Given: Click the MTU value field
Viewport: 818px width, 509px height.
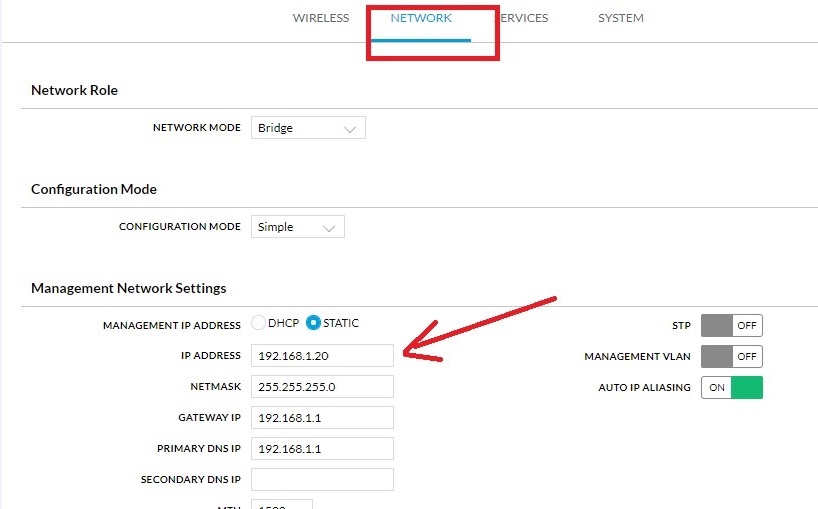Looking at the screenshot, I should pyautogui.click(x=281, y=504).
